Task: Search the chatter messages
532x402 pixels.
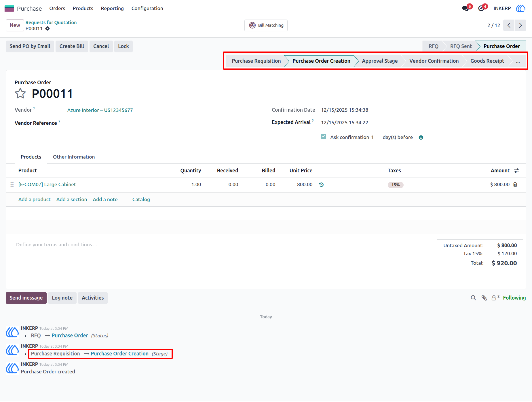Action: pyautogui.click(x=473, y=298)
